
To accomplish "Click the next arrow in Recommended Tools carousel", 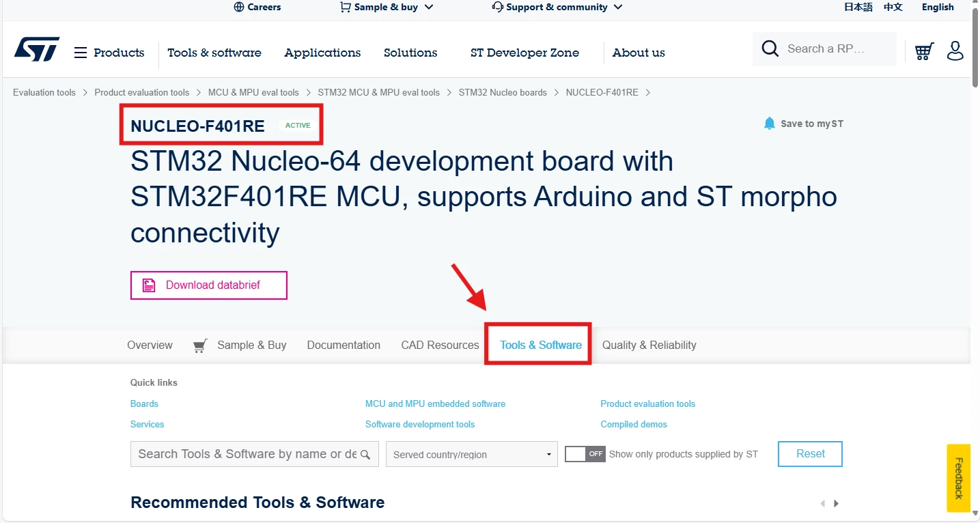I will click(x=836, y=503).
